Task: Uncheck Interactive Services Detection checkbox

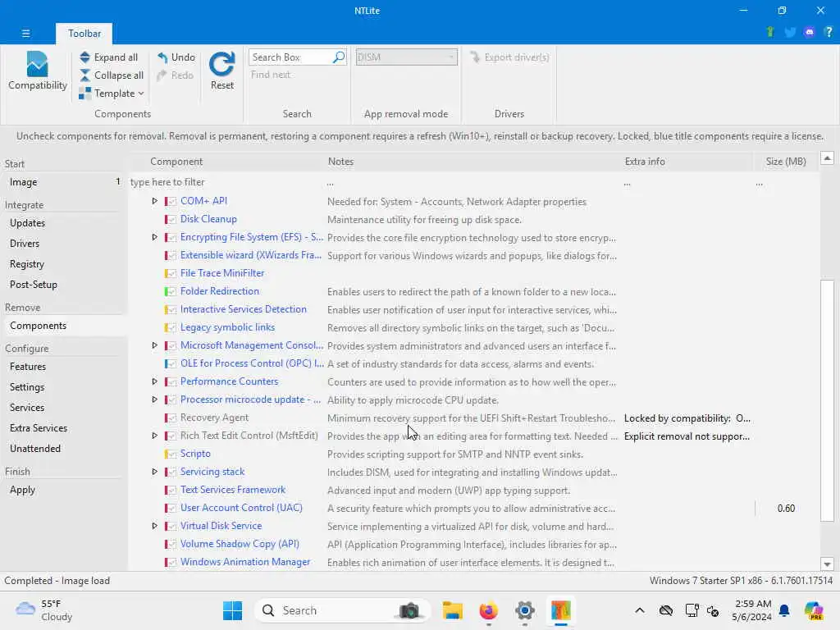Action: (x=171, y=309)
